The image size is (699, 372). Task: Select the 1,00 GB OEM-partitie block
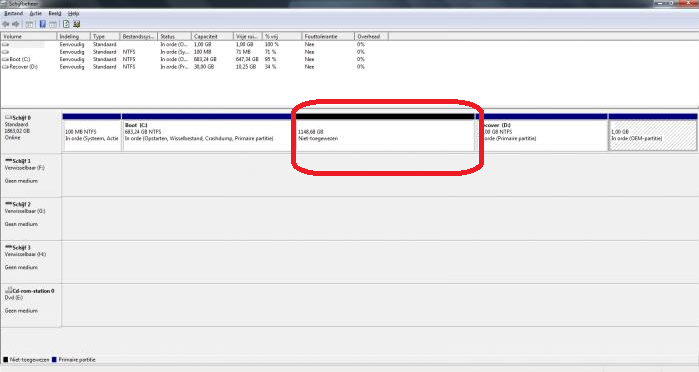pos(653,132)
